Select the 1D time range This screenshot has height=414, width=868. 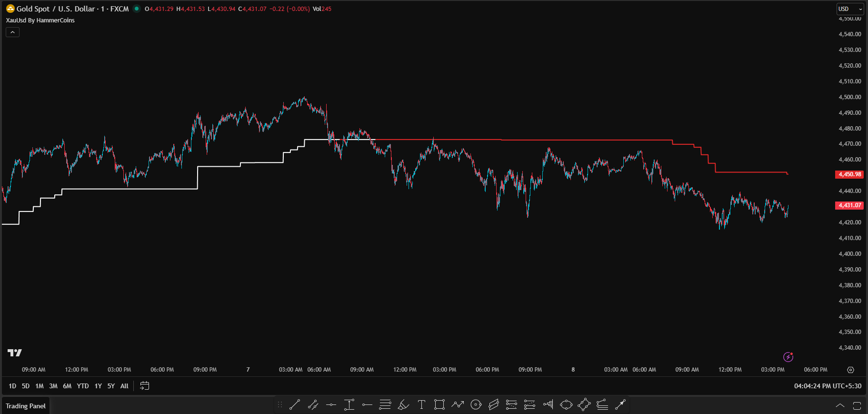pos(12,386)
